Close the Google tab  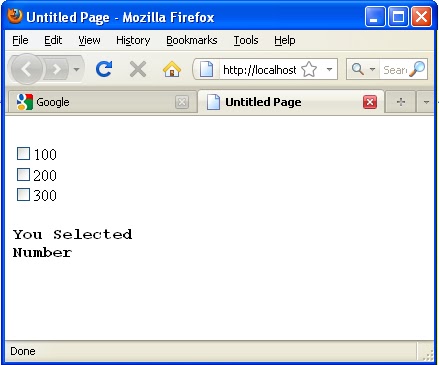coord(182,102)
